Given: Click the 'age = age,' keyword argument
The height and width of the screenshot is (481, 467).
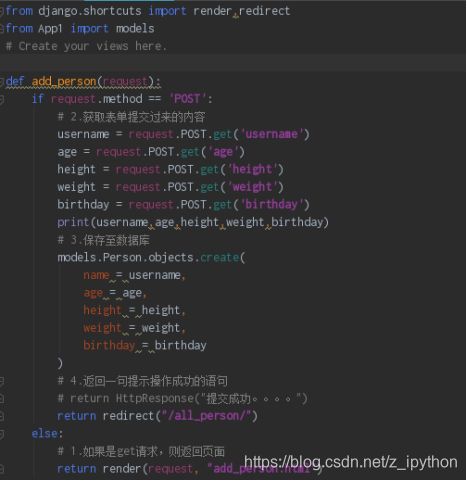Looking at the screenshot, I should (x=115, y=293).
